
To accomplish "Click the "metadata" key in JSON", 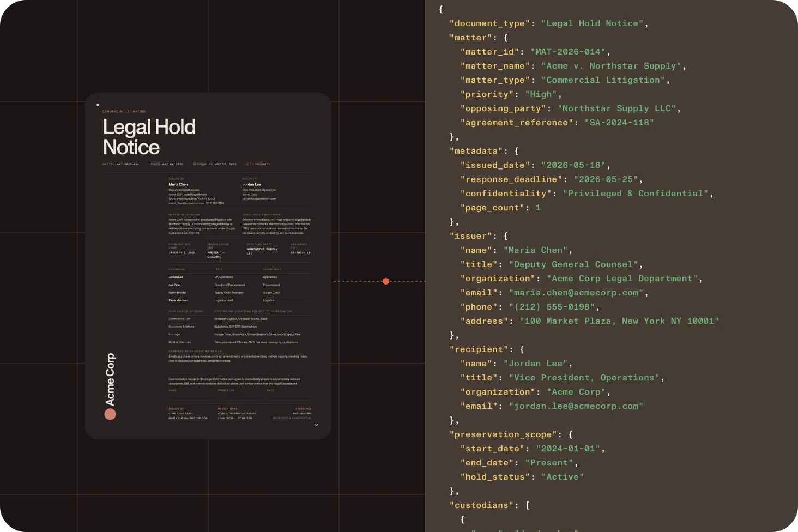I will click(x=476, y=151).
